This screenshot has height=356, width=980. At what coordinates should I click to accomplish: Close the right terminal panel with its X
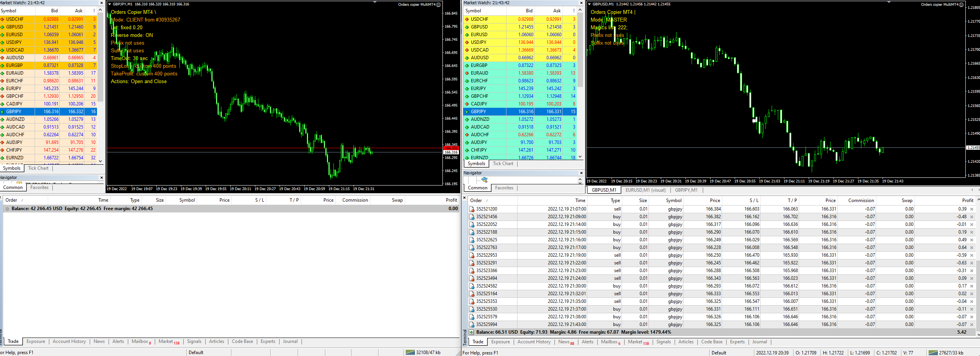(464, 198)
